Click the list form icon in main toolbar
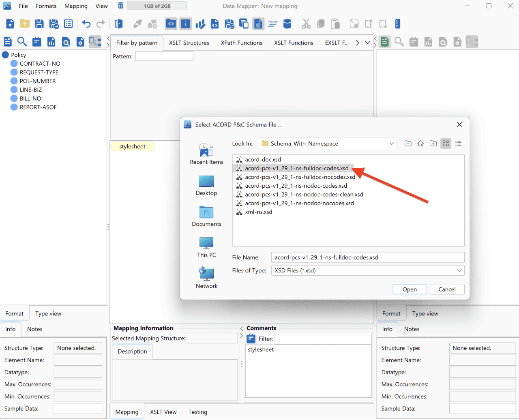The height and width of the screenshot is (420, 519). pos(69,24)
